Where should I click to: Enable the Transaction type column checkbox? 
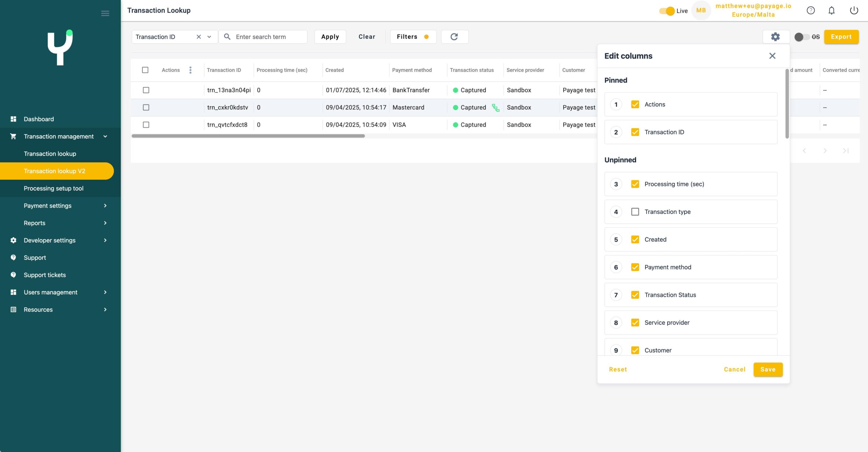[x=635, y=212]
